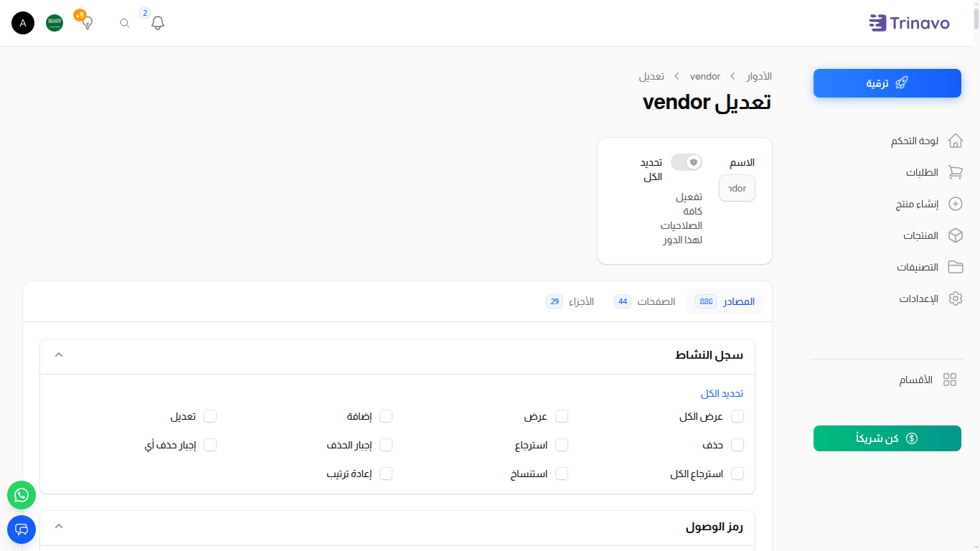Check the إعادة ترتيب permission
Screen dimensions: 980x551
[x=386, y=474]
